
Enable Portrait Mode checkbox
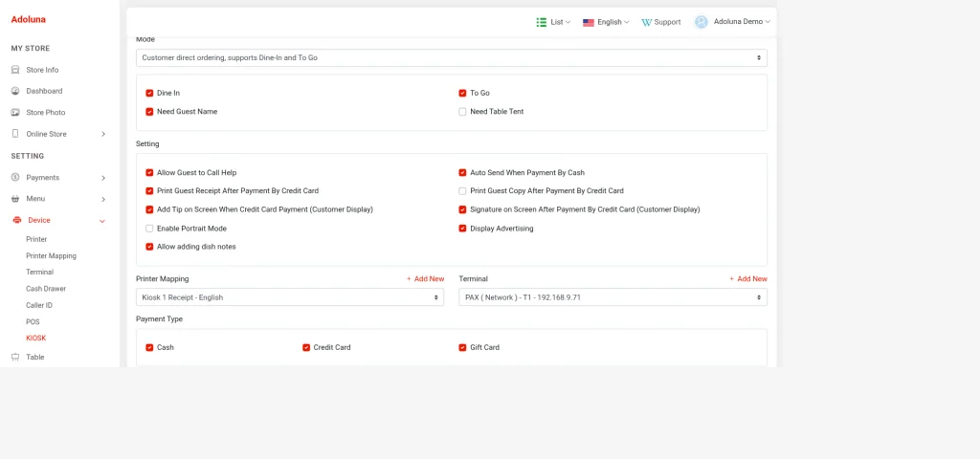click(149, 229)
